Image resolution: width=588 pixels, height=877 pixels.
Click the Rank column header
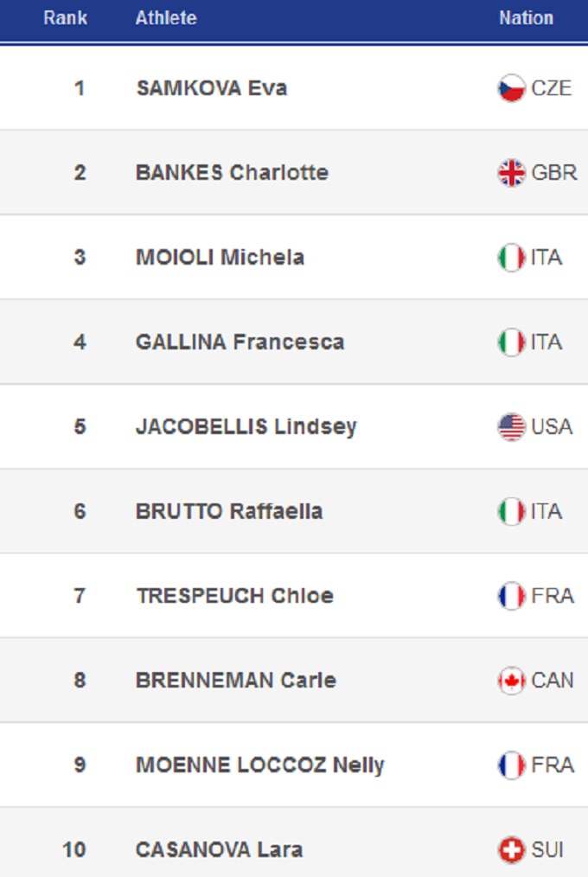[x=66, y=18]
